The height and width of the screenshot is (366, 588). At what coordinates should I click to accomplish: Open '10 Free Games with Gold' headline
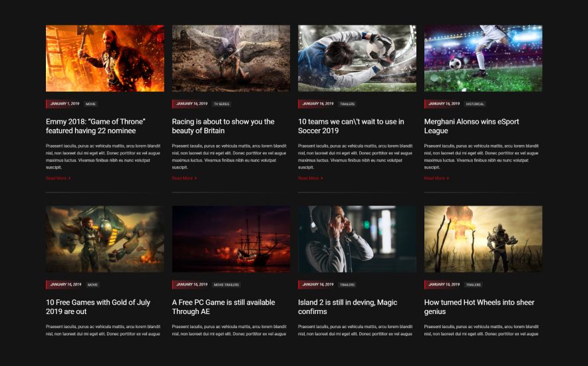(98, 307)
